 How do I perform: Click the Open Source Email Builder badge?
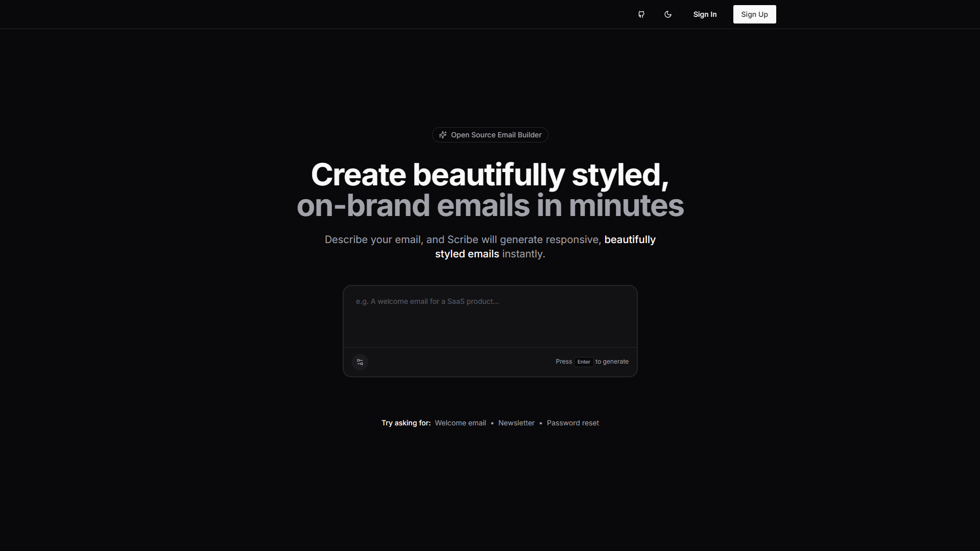coord(490,134)
